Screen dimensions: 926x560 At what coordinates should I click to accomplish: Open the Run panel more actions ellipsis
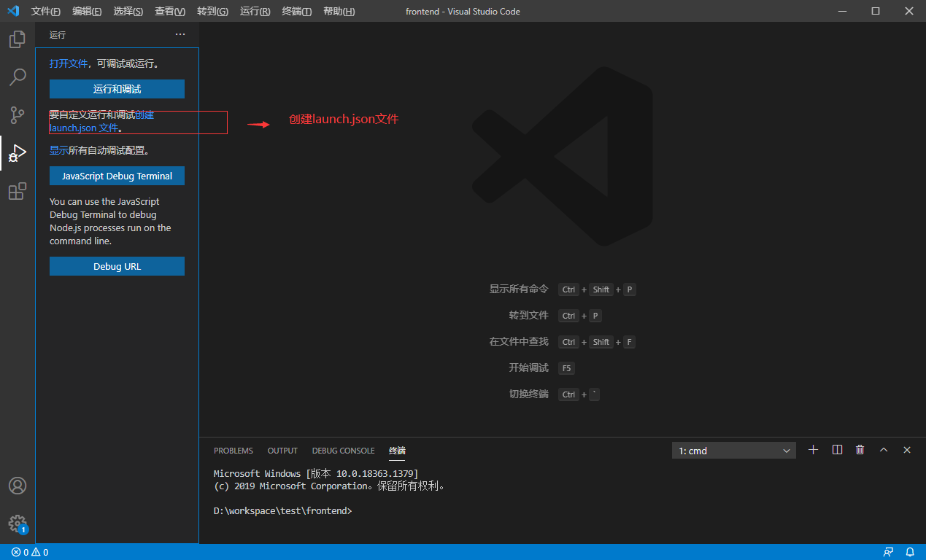180,35
